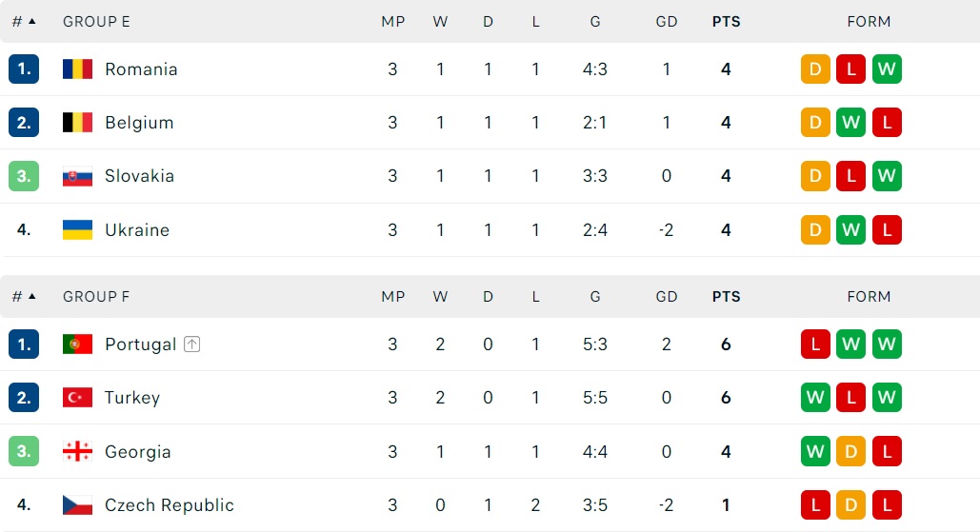Click the Slovakia flag icon
This screenshot has width=980, height=532.
[x=77, y=176]
